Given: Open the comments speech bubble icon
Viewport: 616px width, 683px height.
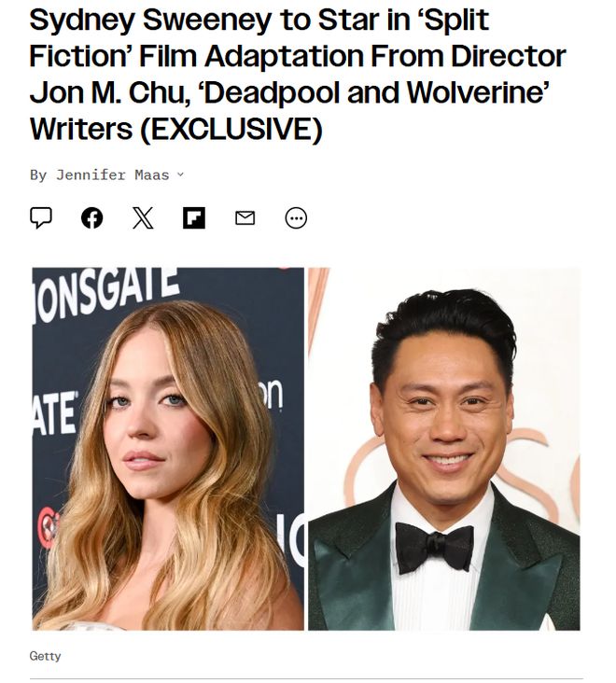Looking at the screenshot, I should (x=41, y=217).
